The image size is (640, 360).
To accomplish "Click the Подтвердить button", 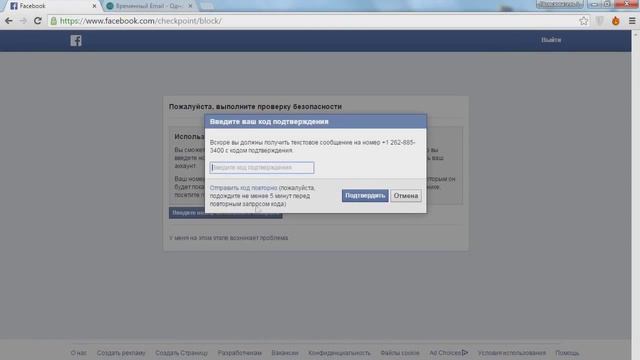I will pyautogui.click(x=365, y=196).
